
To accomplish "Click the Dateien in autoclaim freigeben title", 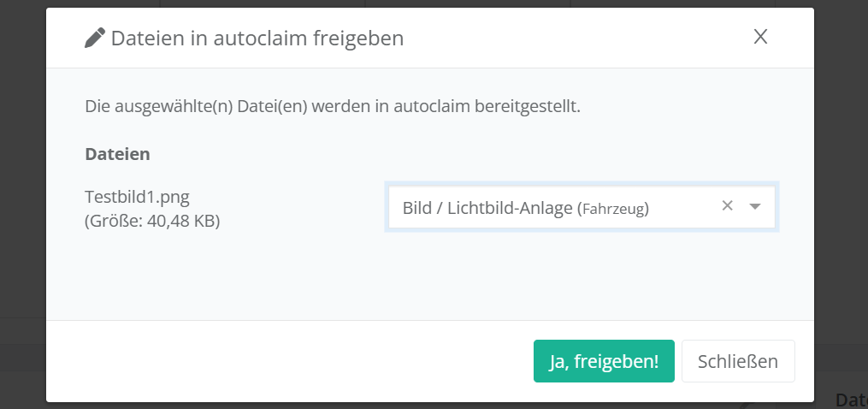I will (257, 39).
